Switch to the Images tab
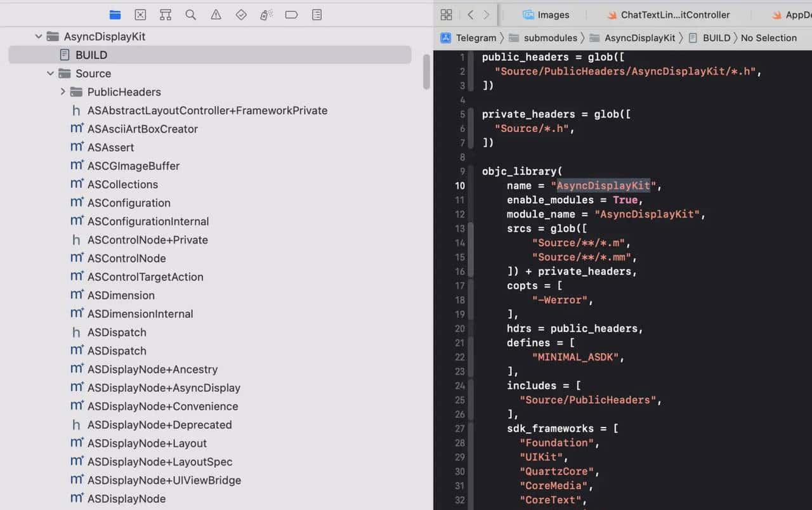This screenshot has width=812, height=510. click(x=546, y=15)
